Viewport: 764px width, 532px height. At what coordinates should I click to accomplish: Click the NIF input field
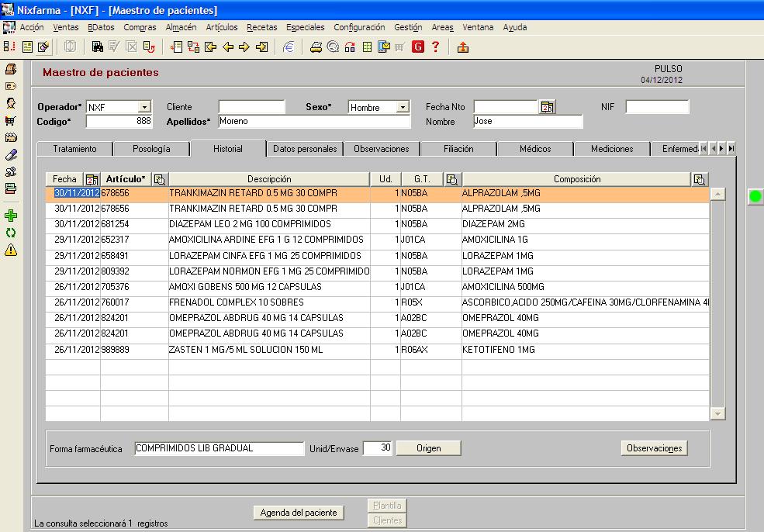pyautogui.click(x=657, y=107)
